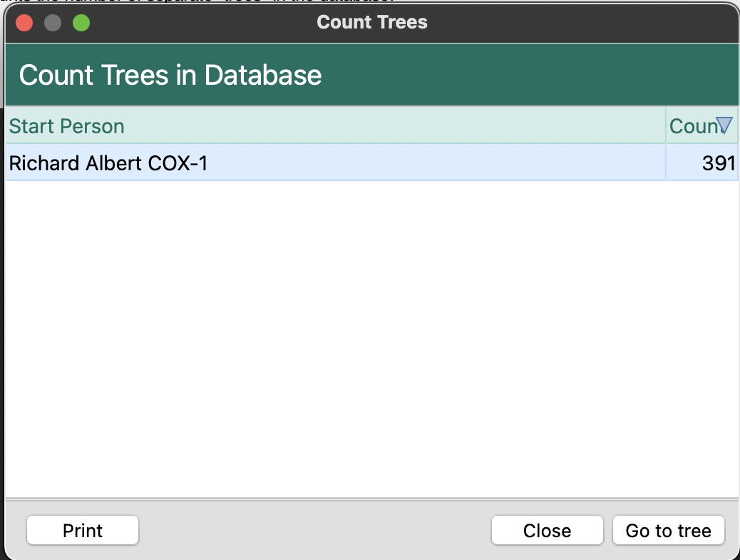Click the Count Trees window title text
Screen dimensions: 740x560
point(371,22)
